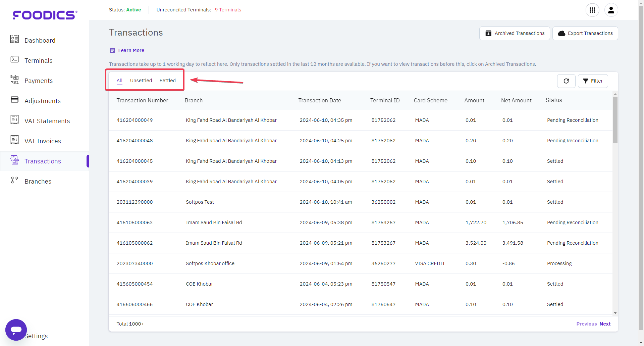Open the 9 Terminals link
The width and height of the screenshot is (644, 346).
coord(228,10)
